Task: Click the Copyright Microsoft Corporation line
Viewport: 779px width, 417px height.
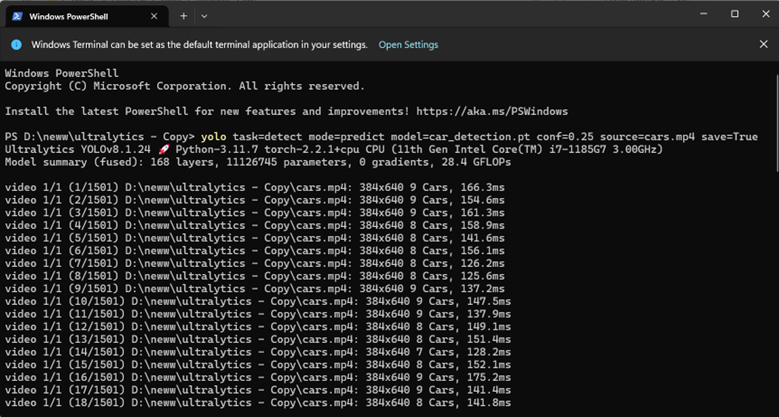Action: click(185, 86)
